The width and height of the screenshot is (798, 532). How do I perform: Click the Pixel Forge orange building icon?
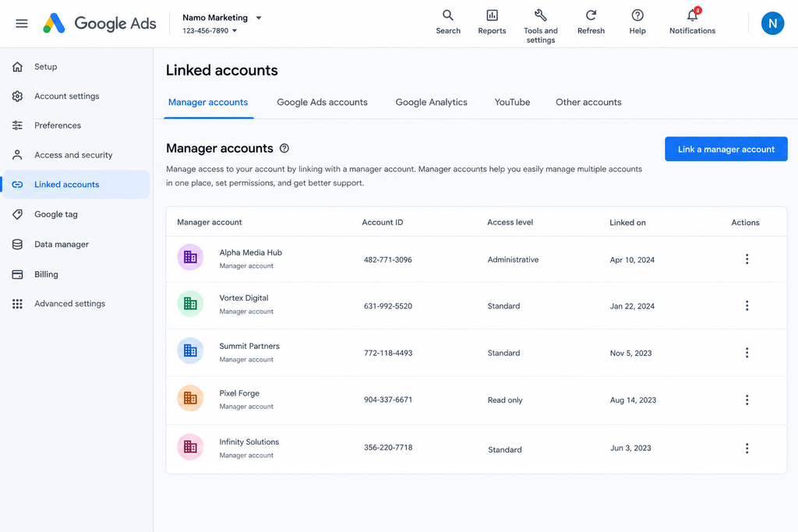(x=190, y=398)
